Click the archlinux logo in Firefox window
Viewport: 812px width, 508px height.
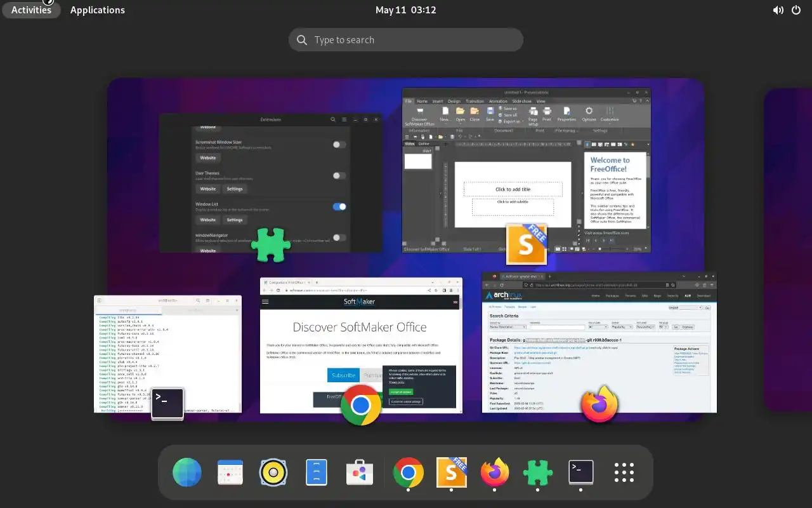[x=504, y=296]
